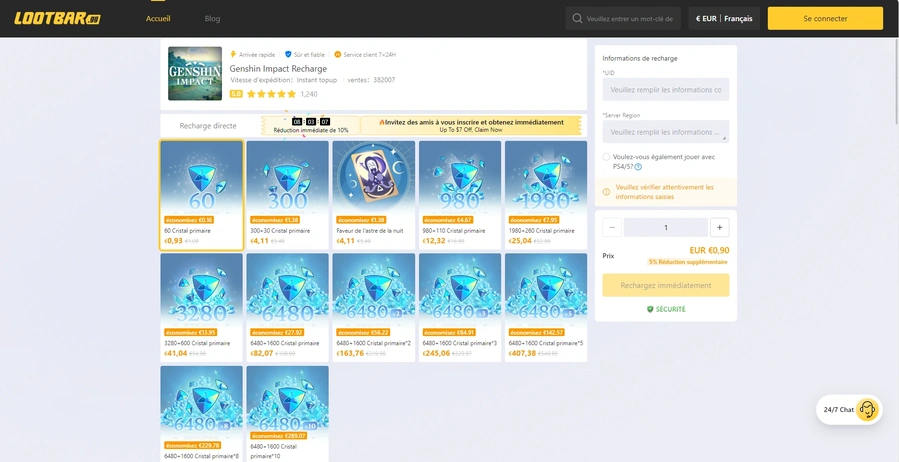
Task: Open the 24/7 Chat support button
Action: 849,410
